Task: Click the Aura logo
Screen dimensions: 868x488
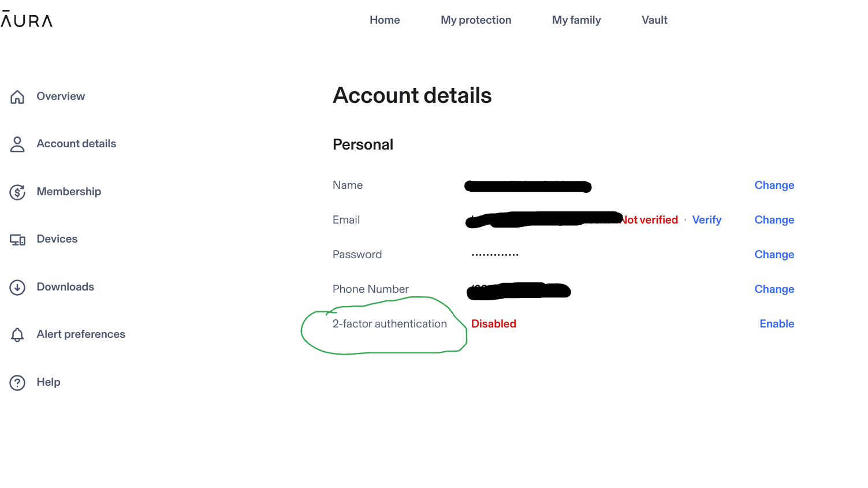Action: [x=27, y=20]
